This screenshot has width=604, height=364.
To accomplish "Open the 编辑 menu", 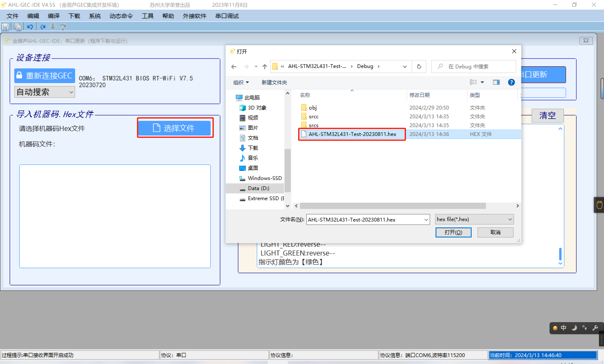I will 33,16.
